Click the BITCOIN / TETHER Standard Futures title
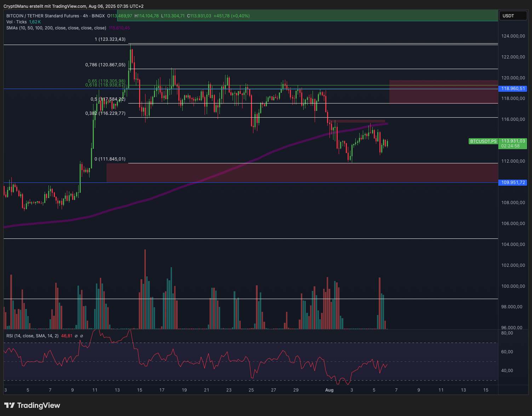 pyautogui.click(x=42, y=16)
